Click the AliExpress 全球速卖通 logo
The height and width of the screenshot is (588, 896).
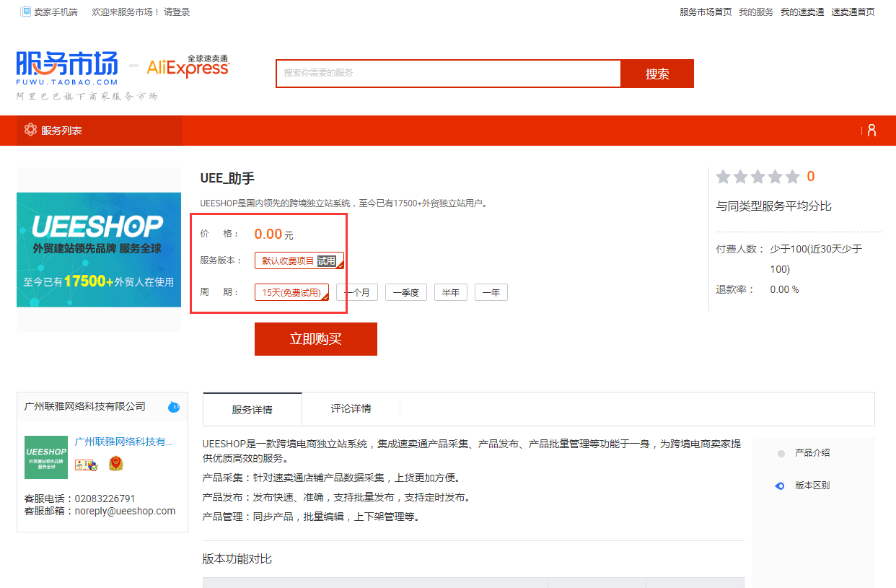(188, 66)
